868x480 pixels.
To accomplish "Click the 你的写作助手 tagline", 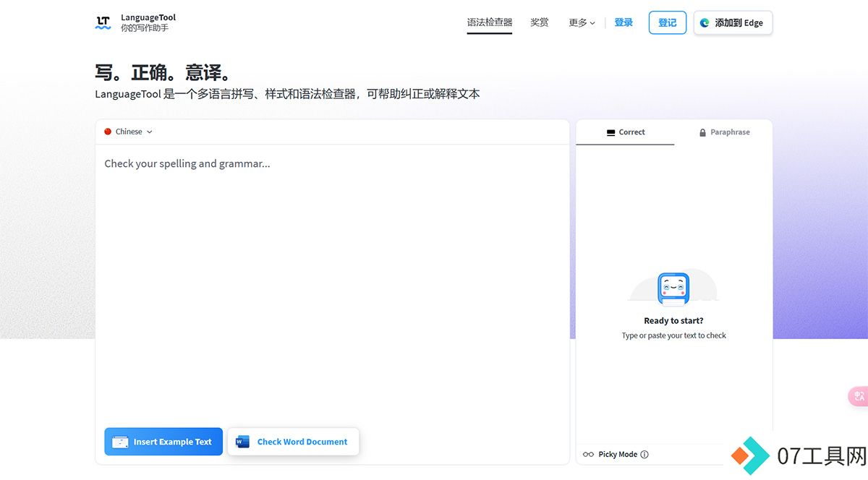I will [x=145, y=28].
